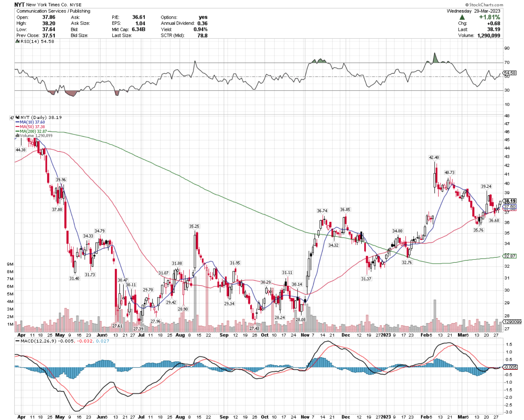Click the 32.76 January low annotation
The width and height of the screenshot is (524, 420).
point(407,262)
